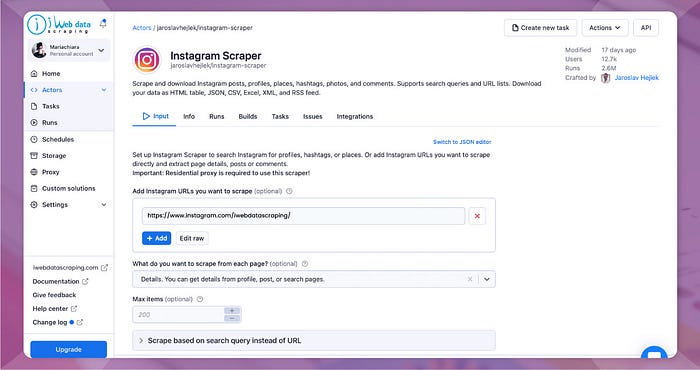
Task: Click the Actors code brackets icon
Action: 34,90
